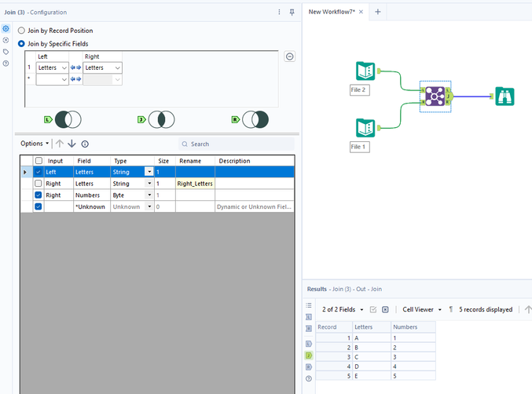Toggle the select-all fields header checkbox

(39, 161)
